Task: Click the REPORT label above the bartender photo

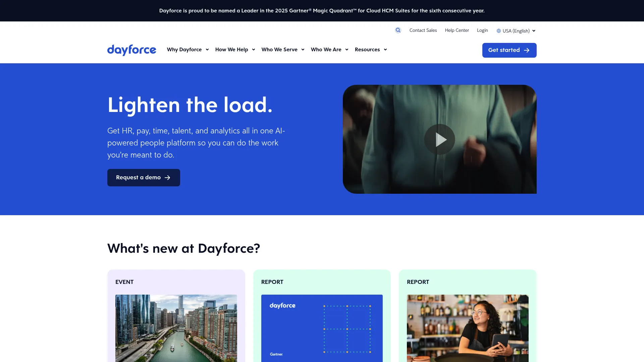Action: coord(418,282)
